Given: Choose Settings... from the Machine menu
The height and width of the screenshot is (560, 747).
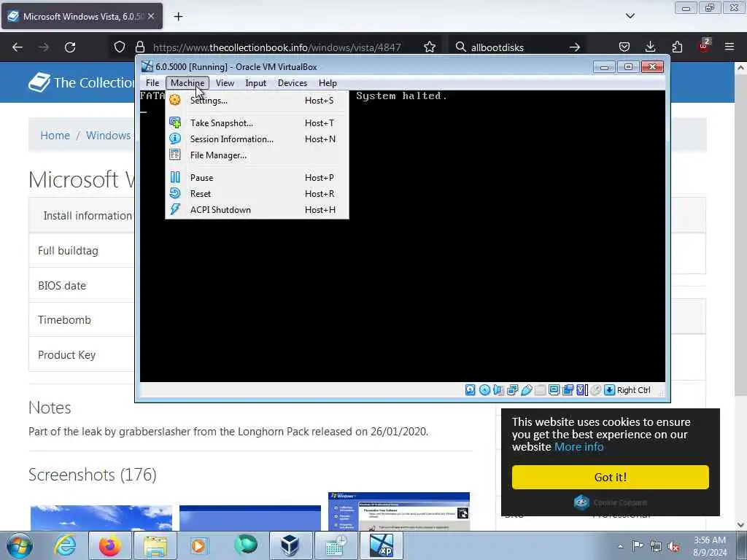Looking at the screenshot, I should (x=257, y=101).
